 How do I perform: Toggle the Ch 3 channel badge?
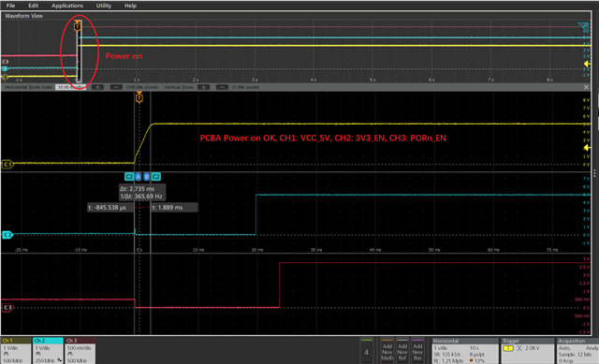80,350
